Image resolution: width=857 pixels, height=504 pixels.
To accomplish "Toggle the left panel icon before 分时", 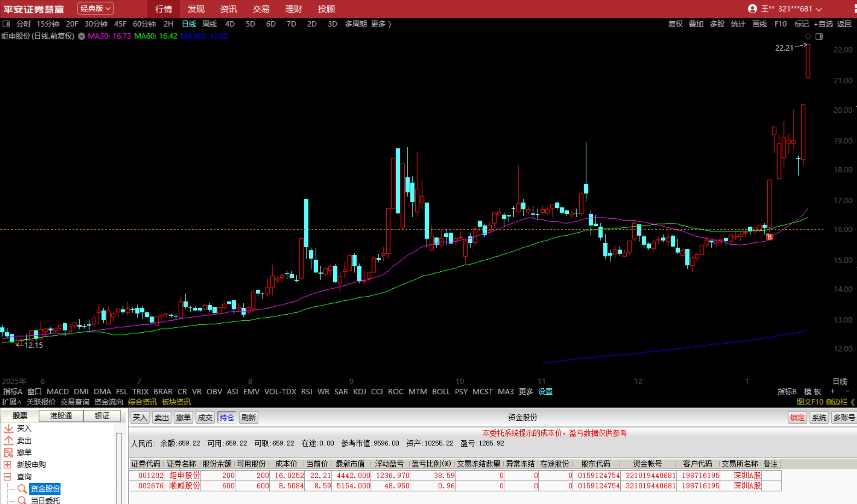I will click(x=6, y=24).
